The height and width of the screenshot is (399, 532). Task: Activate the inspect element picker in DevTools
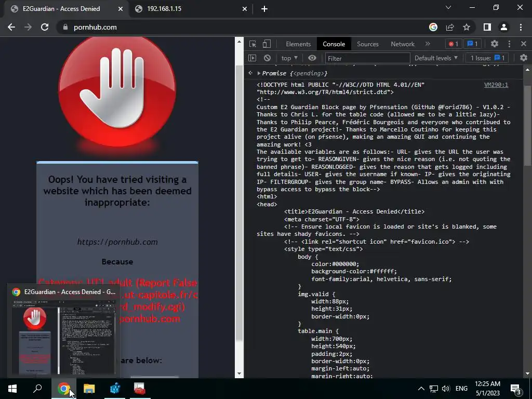tap(252, 44)
